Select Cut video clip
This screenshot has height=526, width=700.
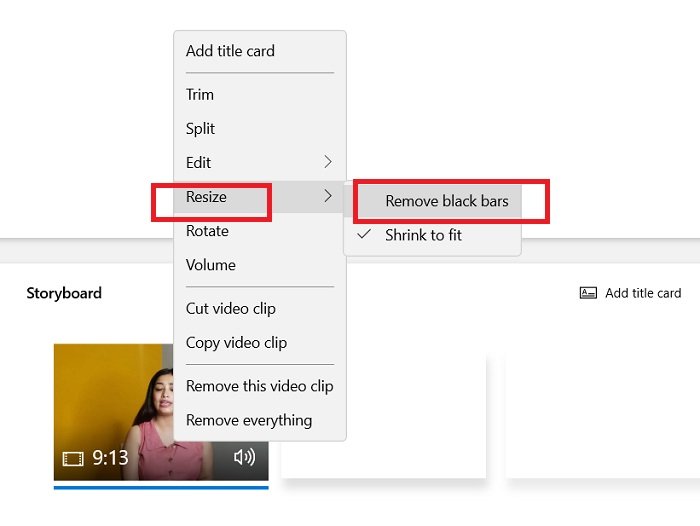pyautogui.click(x=259, y=309)
